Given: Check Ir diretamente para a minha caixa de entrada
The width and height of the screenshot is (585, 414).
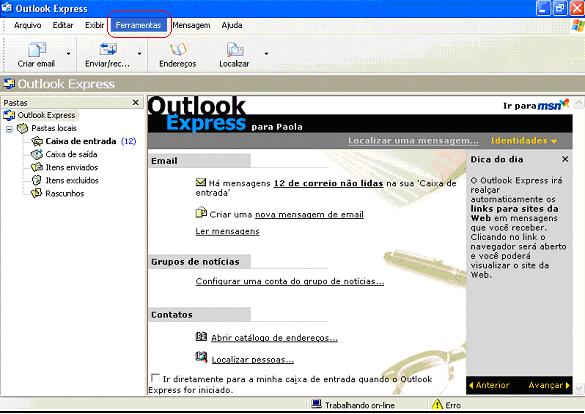Looking at the screenshot, I should click(x=155, y=378).
